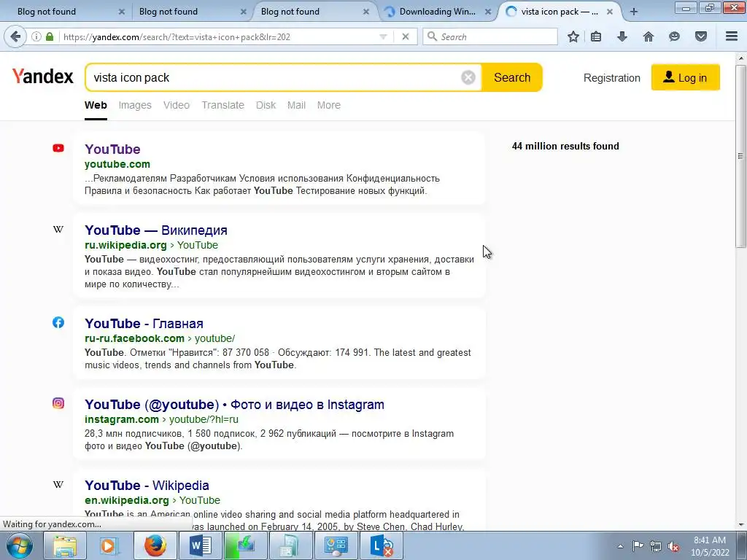The height and width of the screenshot is (560, 747).
Task: Bookmark this page with the star icon
Action: (x=573, y=36)
